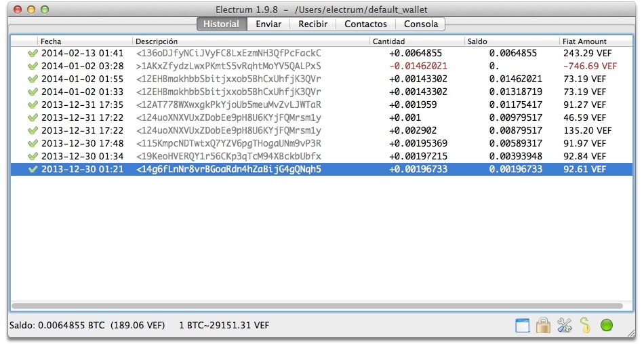
Task: Select date 2014-02-13 01:41
Action: coord(82,53)
